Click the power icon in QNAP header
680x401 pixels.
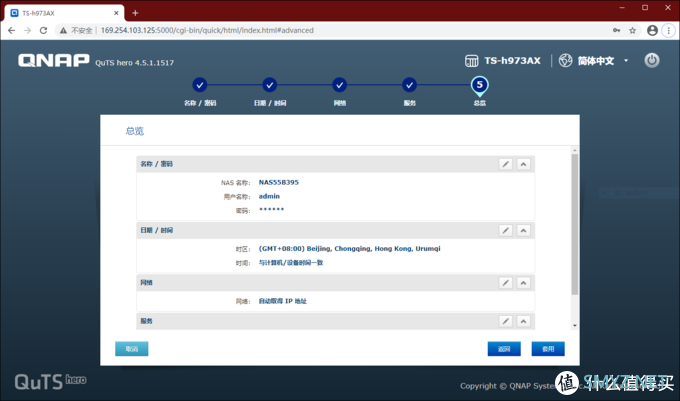click(651, 60)
